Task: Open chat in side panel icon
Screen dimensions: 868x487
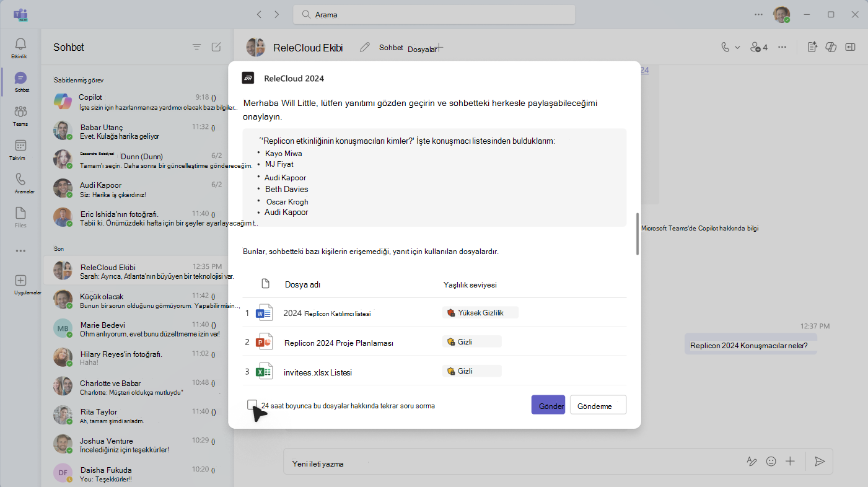Action: 851,47
